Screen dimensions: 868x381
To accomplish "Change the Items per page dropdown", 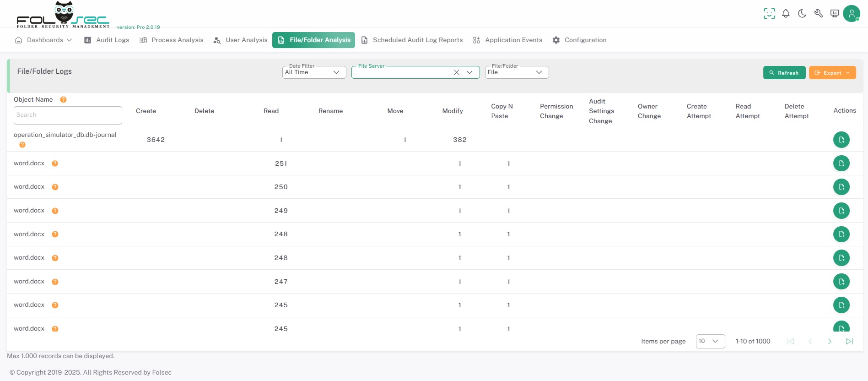I will (x=710, y=341).
